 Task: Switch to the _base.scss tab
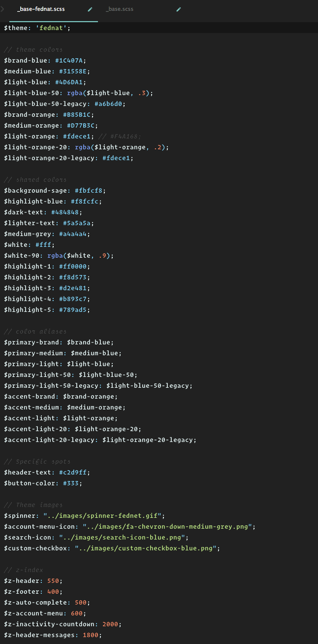pyautogui.click(x=119, y=9)
